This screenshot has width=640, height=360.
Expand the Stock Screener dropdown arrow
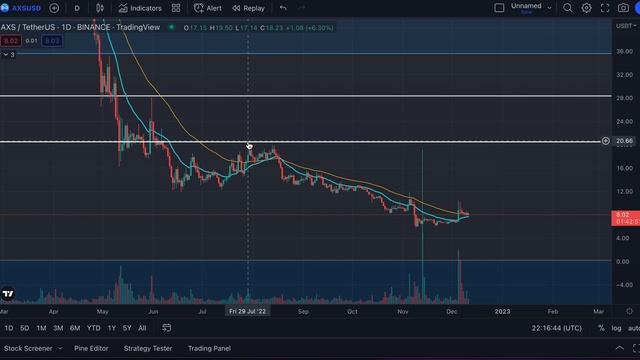tap(60, 348)
